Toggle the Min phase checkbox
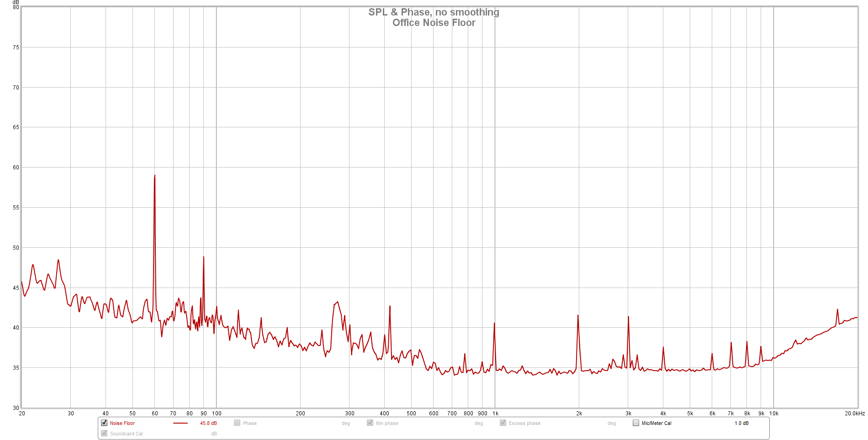The image size is (868, 440). click(370, 423)
